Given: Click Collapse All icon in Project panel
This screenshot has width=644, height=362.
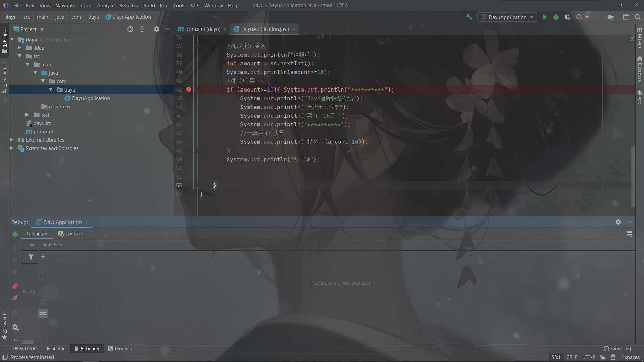Looking at the screenshot, I should (x=142, y=29).
